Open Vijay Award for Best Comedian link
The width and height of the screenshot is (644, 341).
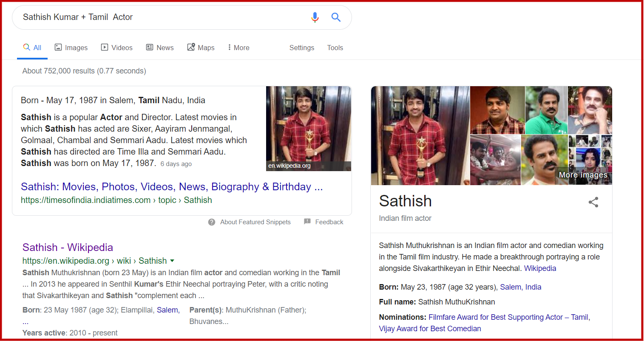(x=430, y=329)
